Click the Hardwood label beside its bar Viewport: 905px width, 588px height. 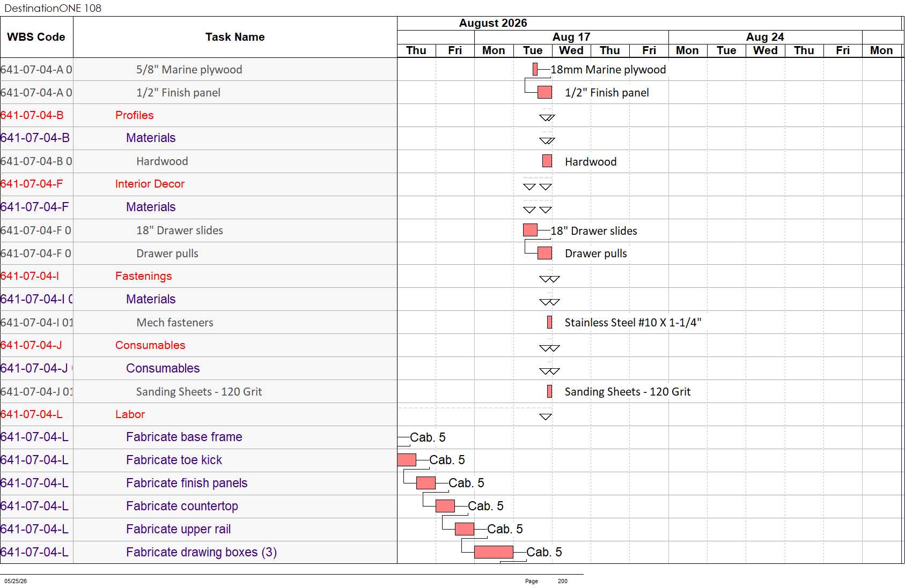[591, 162]
